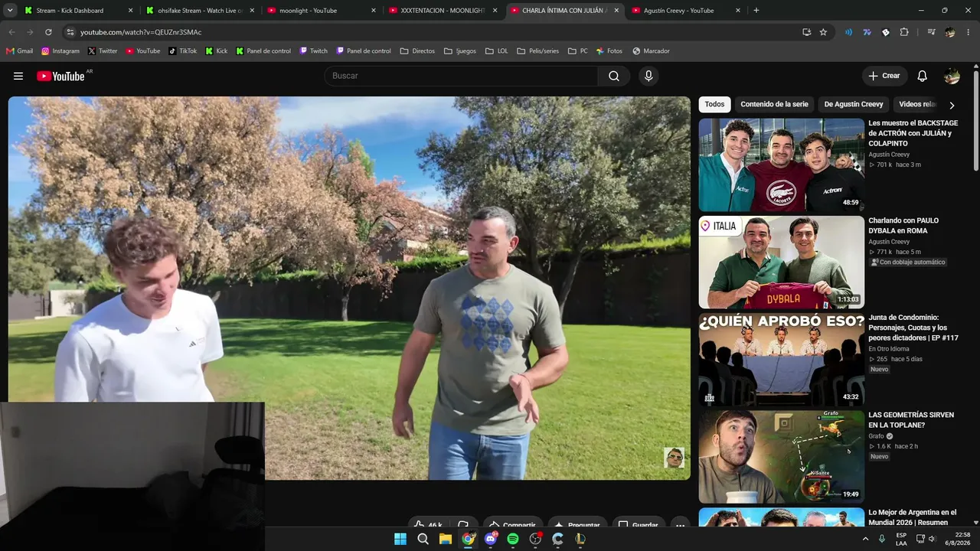Open the YouTube guide hamburger menu
Screen dimensions: 980x551
[18, 76]
